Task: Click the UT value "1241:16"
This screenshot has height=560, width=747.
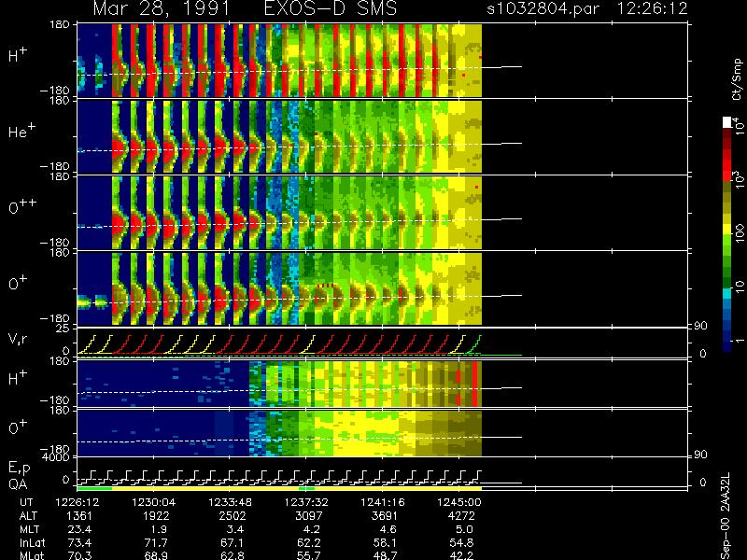Action: click(382, 502)
